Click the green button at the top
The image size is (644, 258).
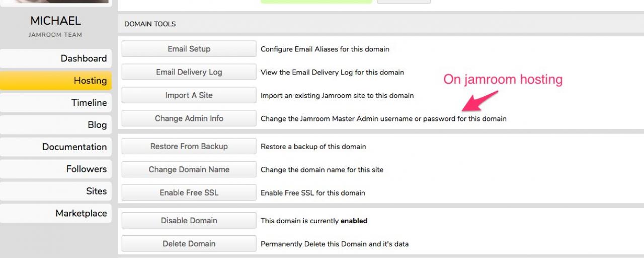316,2
